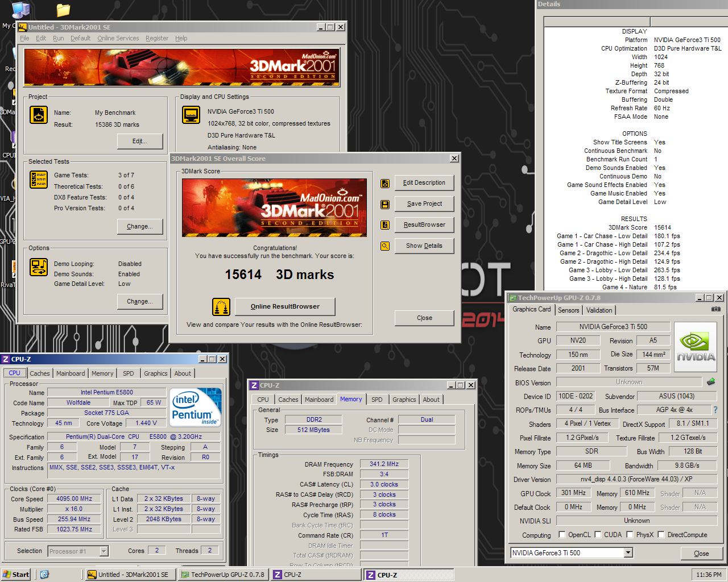The image size is (728, 582).
Task: Click the GPU-Z title bar icon
Action: pyautogui.click(x=512, y=298)
